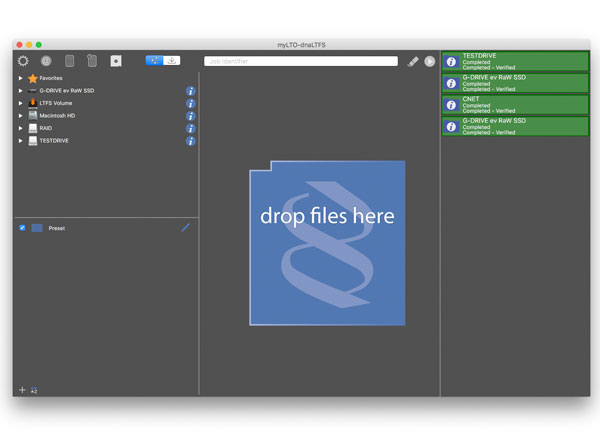Open info for last G-DRIVE completed job
Viewport: 600px width, 440px height.
pos(452,127)
